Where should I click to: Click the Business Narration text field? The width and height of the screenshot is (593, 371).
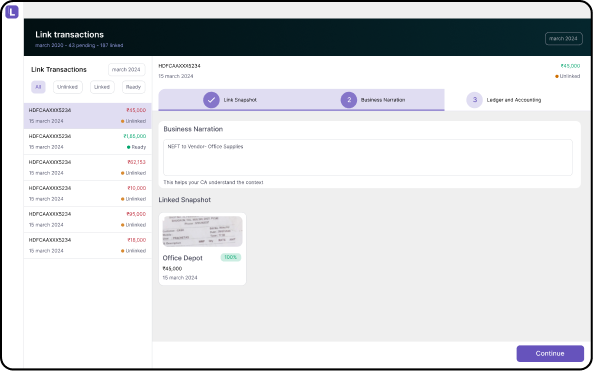point(368,157)
